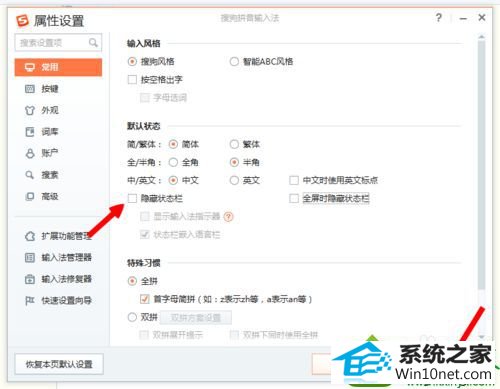The width and height of the screenshot is (500, 389).
Task: Select 智能ABC风格 radio button
Action: tap(234, 62)
